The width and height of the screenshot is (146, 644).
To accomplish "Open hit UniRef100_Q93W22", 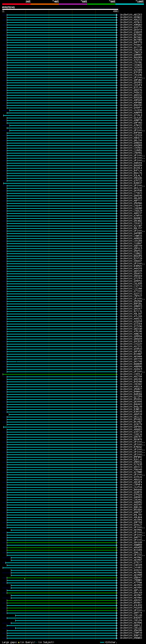I will pyautogui.click(x=131, y=17).
